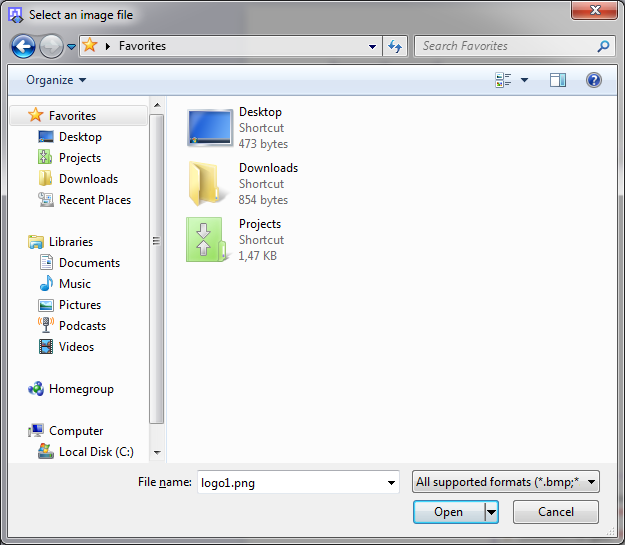Click the Videos filmstrip icon

click(46, 346)
